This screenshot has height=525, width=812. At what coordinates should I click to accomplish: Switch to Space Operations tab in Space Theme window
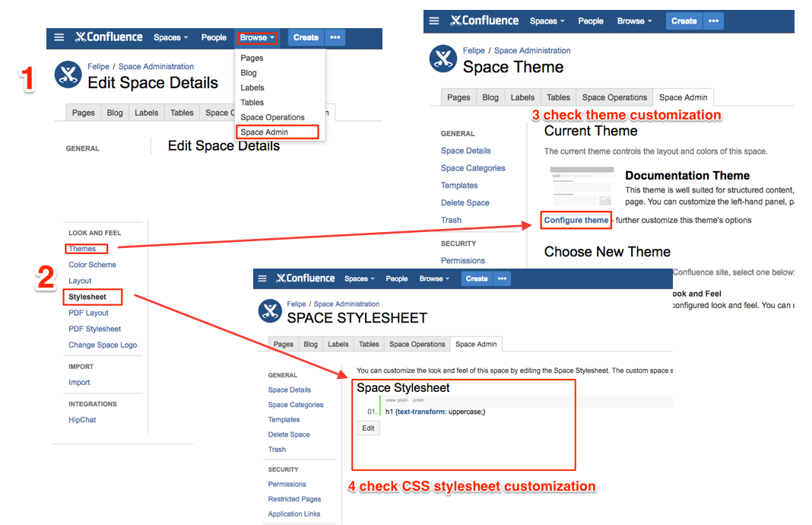pyautogui.click(x=614, y=97)
